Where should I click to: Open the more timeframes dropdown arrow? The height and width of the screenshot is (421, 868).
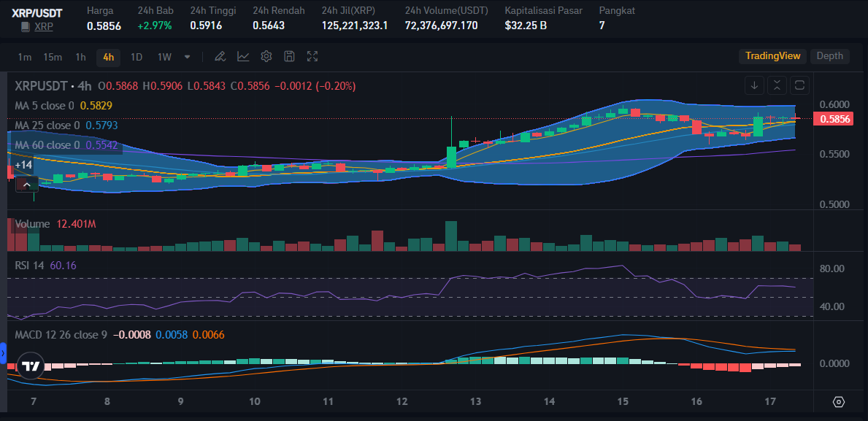coord(187,56)
